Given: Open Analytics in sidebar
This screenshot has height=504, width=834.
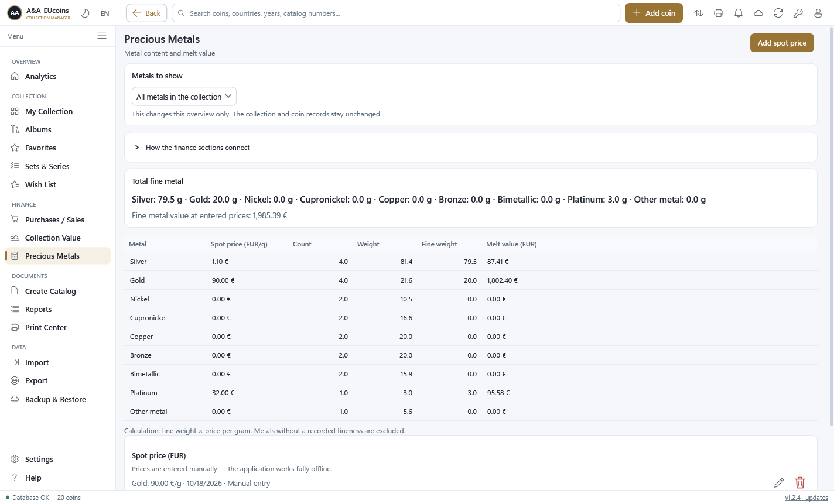Looking at the screenshot, I should click(57, 77).
